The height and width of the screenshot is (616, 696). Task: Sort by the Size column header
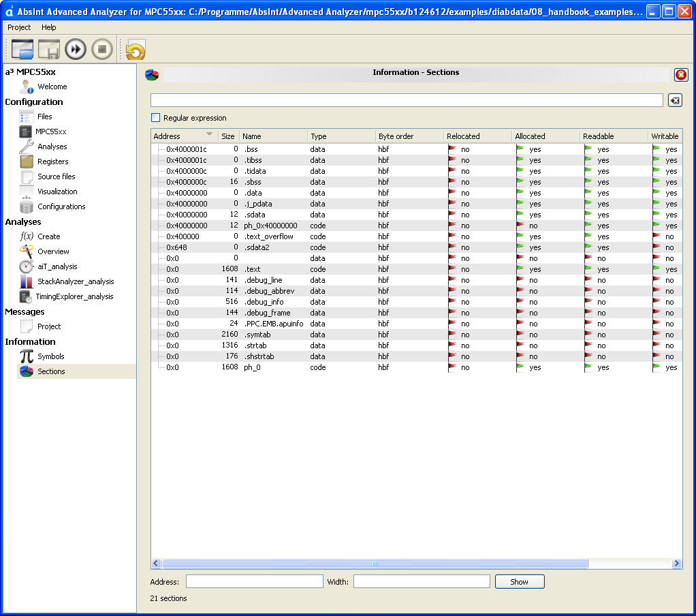[x=229, y=136]
